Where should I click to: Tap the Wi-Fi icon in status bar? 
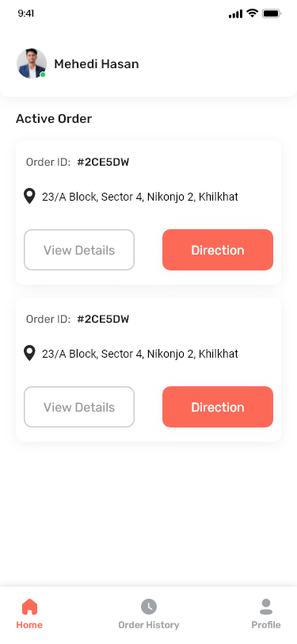pos(252,13)
